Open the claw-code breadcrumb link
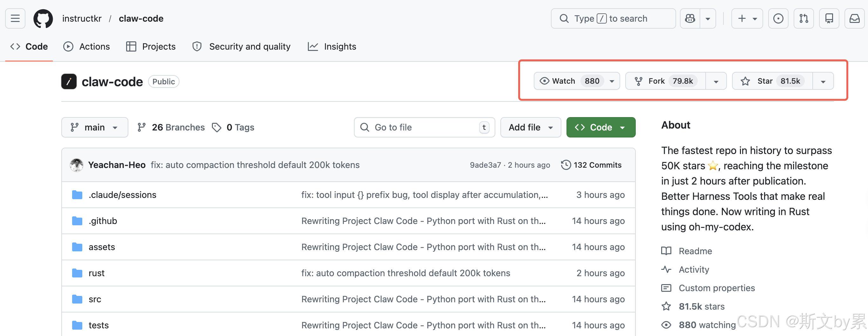Viewport: 868px width, 336px height. 141,18
